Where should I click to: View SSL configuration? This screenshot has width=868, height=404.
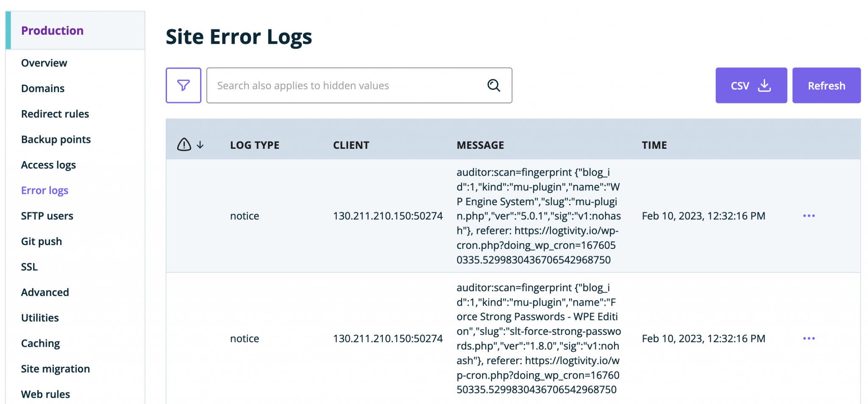click(x=29, y=266)
